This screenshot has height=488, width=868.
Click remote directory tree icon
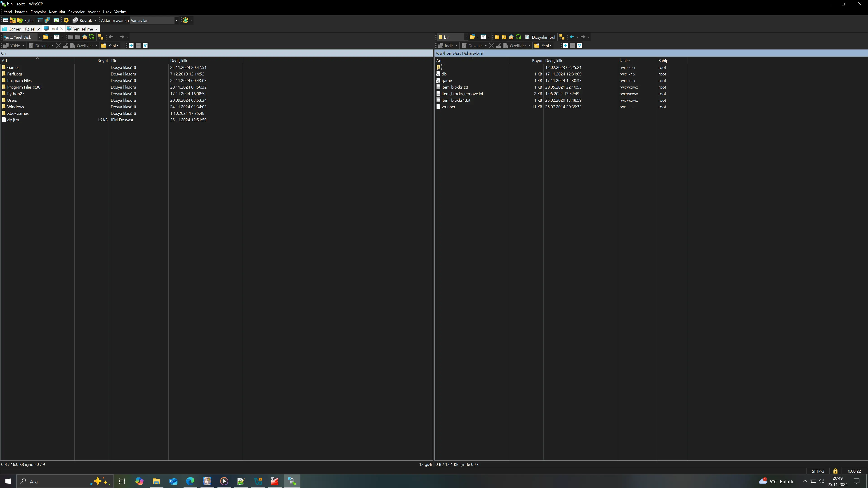point(562,37)
